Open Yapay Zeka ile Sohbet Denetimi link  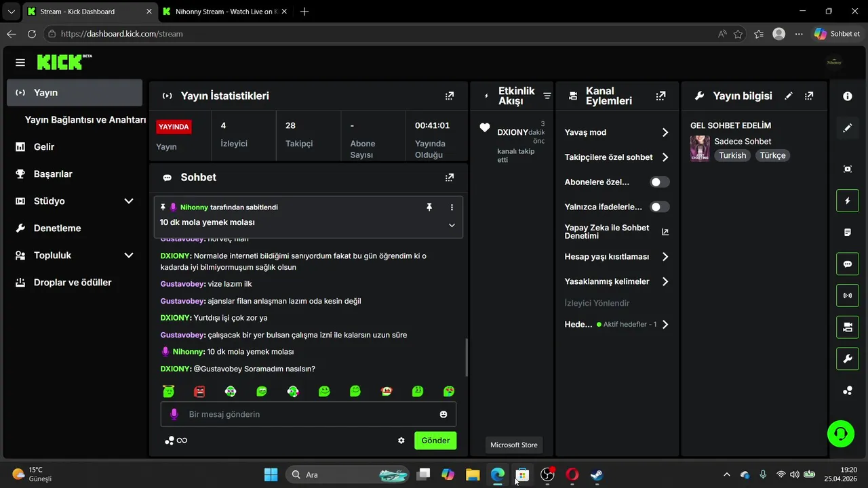coord(617,232)
